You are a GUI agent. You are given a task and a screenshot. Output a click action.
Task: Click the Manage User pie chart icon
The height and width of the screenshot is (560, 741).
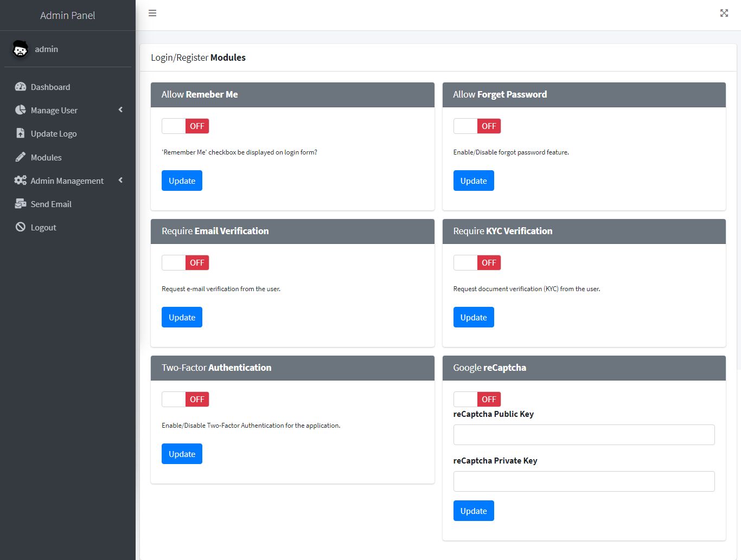pos(21,110)
